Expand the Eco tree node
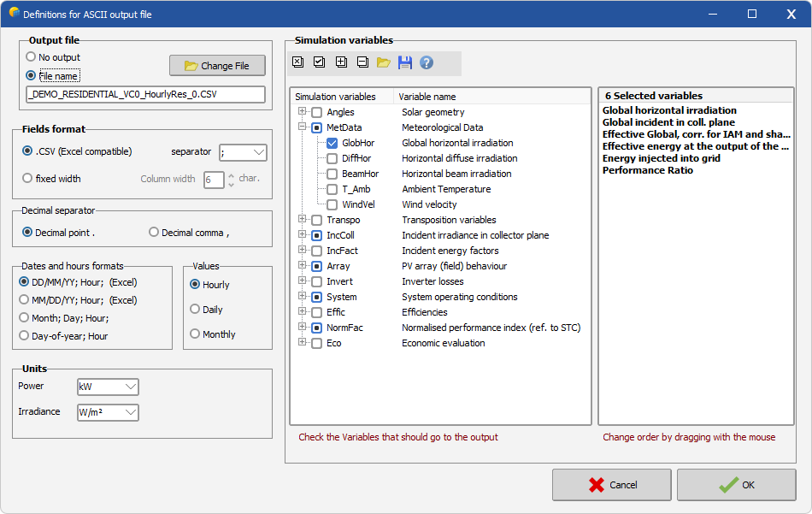The image size is (812, 514). click(302, 342)
